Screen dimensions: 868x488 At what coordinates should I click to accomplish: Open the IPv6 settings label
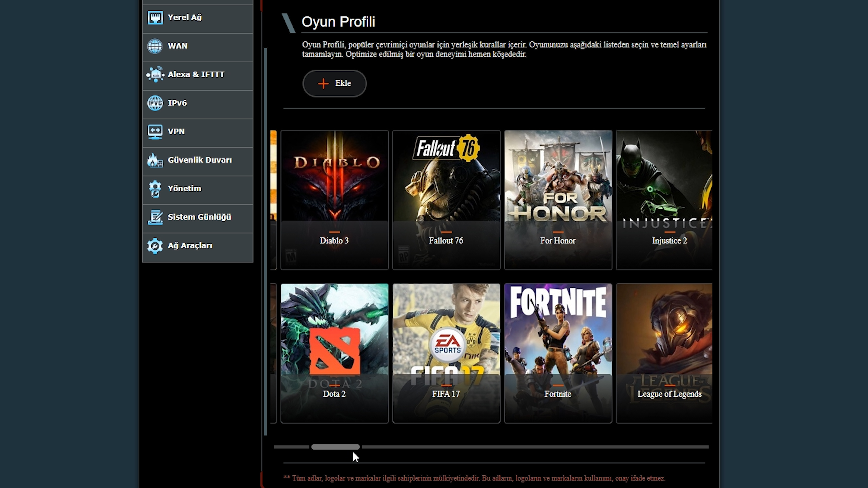click(177, 103)
